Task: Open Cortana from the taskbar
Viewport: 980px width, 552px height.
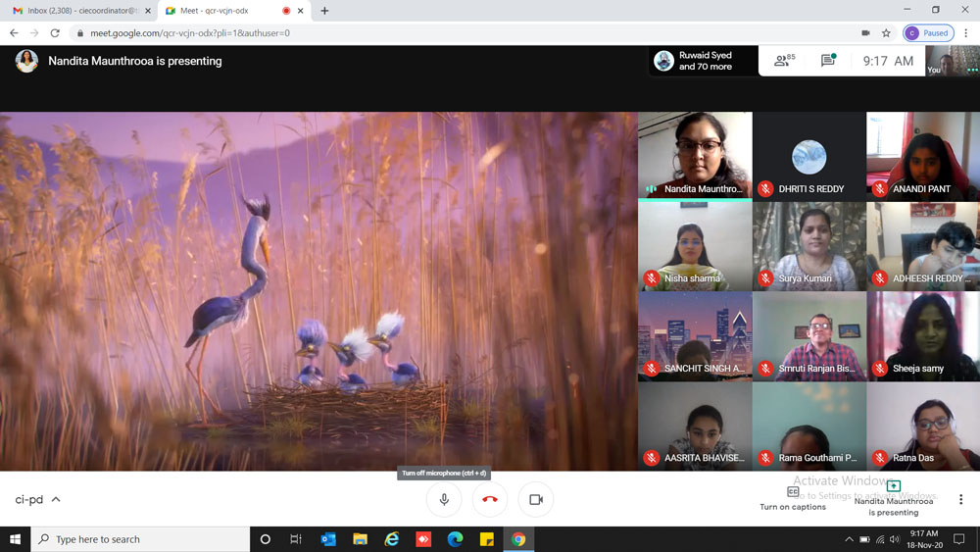Action: pyautogui.click(x=265, y=539)
